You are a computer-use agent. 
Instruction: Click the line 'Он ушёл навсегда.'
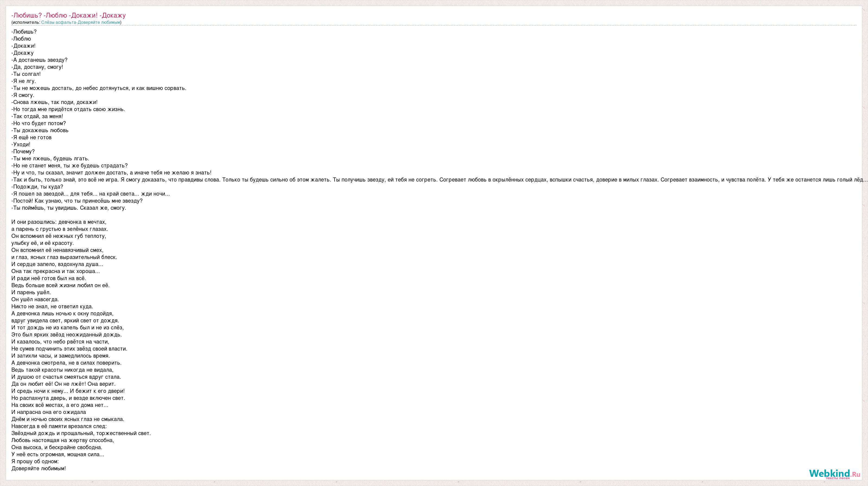[35, 299]
